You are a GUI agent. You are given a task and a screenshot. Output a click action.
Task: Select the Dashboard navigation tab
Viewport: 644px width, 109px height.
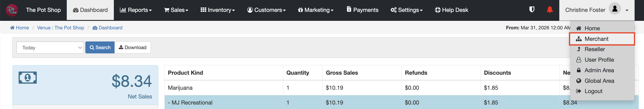pos(90,10)
